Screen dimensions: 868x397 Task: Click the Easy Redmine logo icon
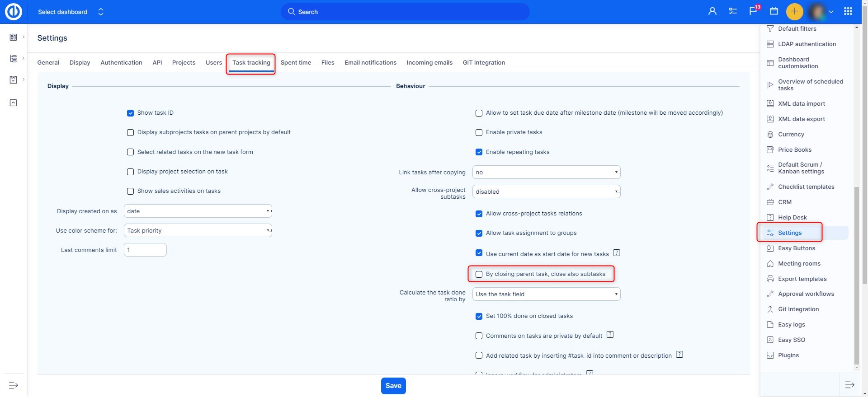(13, 12)
